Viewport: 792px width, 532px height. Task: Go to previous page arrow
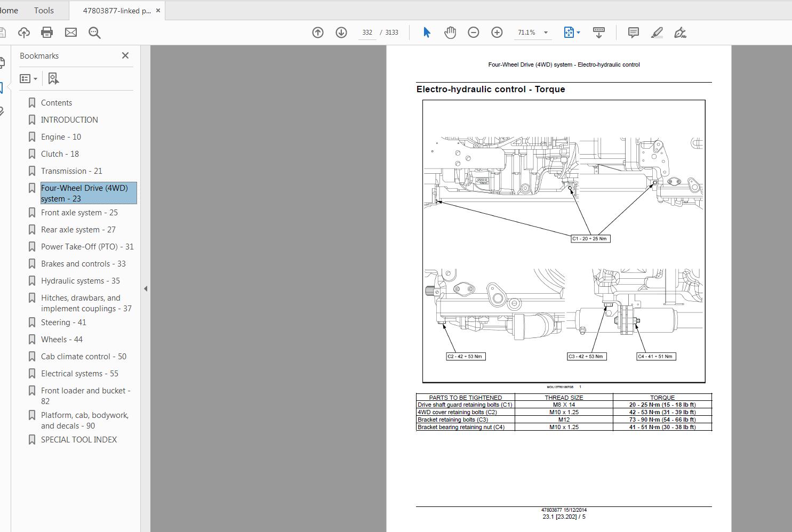pos(318,33)
